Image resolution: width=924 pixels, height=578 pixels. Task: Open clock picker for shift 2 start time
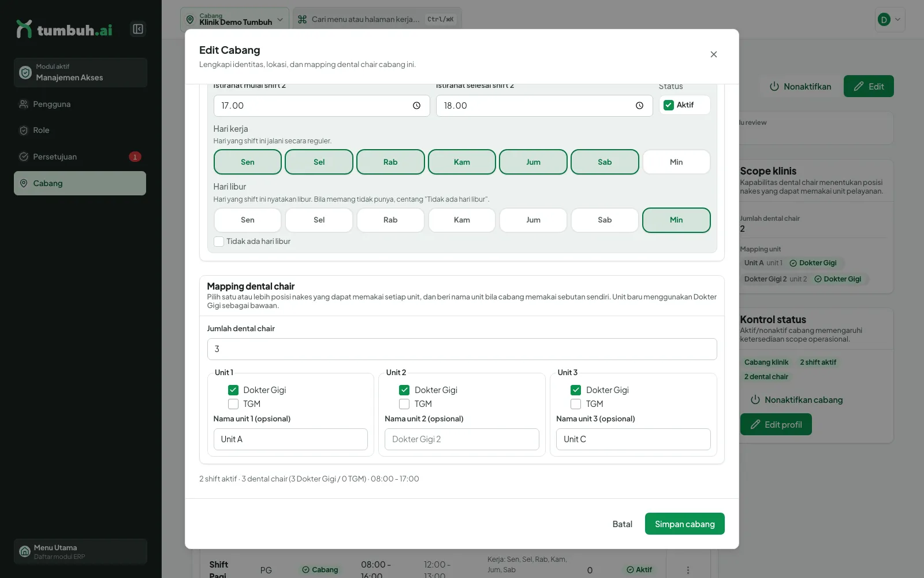(x=416, y=106)
